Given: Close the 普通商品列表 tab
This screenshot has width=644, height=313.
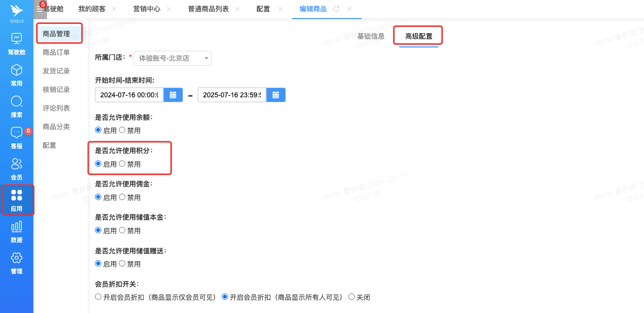Looking at the screenshot, I should point(237,9).
